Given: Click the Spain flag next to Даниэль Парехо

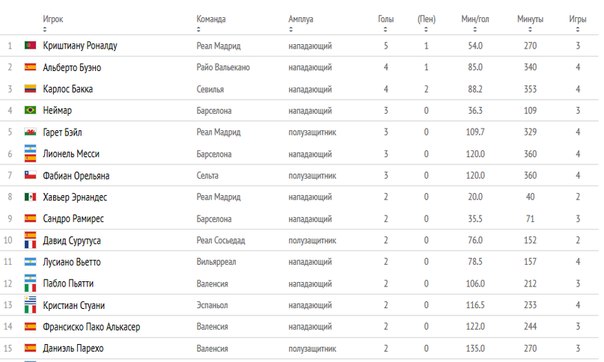Looking at the screenshot, I should click(30, 348).
